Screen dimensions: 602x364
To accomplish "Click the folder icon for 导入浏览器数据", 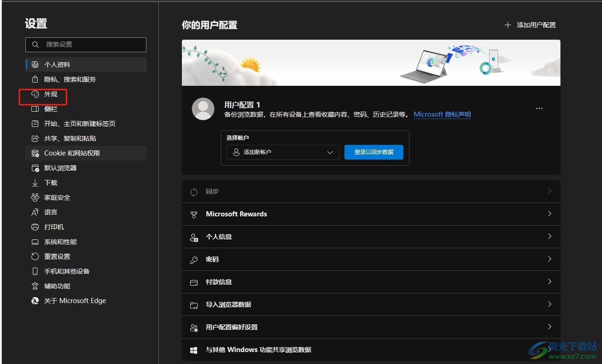I will tap(194, 305).
